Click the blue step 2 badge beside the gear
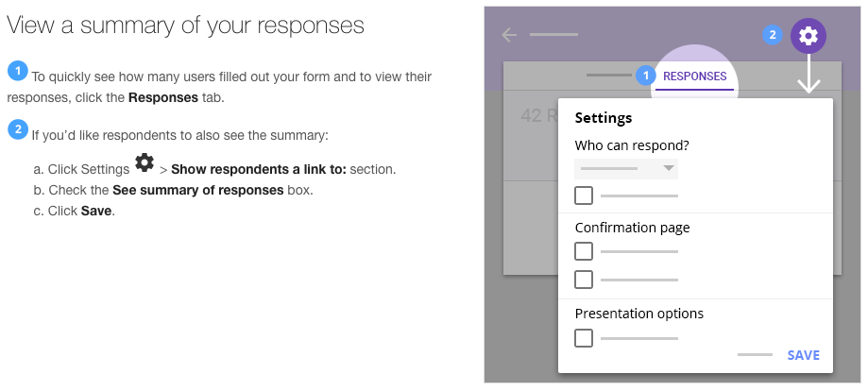This screenshot has width=868, height=391. [773, 36]
